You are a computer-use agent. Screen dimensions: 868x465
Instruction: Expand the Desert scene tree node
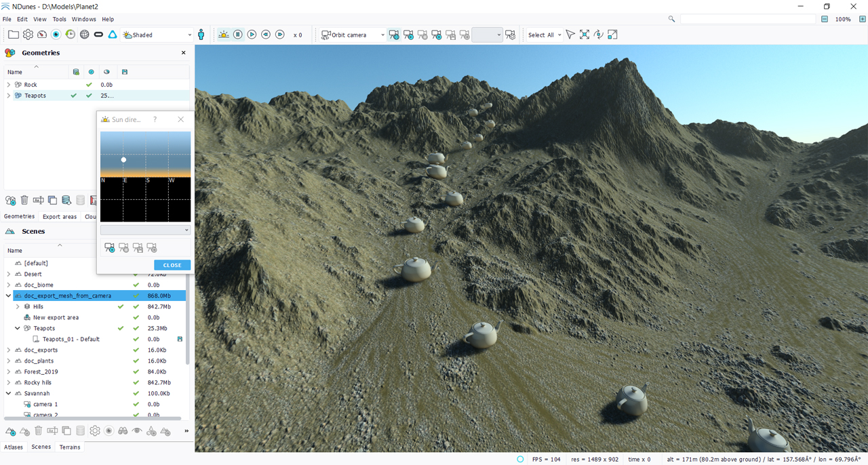pyautogui.click(x=9, y=275)
